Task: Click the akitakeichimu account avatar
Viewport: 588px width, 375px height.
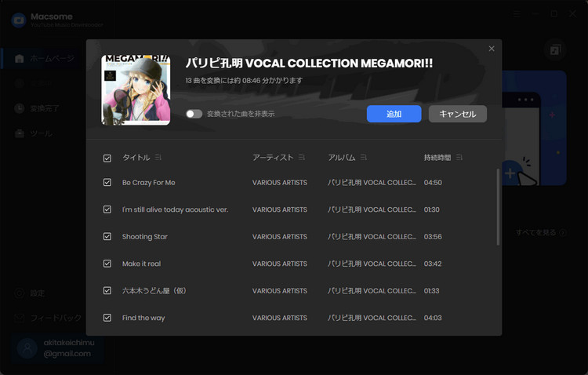Action: (27, 348)
